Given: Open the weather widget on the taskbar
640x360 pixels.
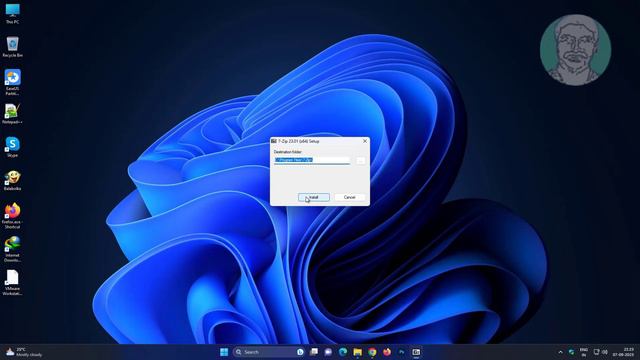Looking at the screenshot, I should pos(24,352).
